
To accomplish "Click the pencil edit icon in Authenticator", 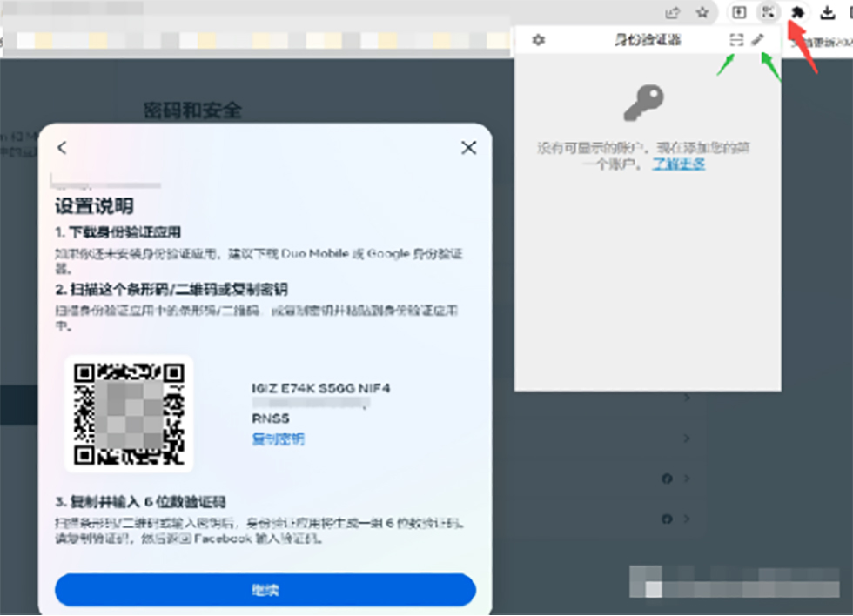I will (x=758, y=40).
